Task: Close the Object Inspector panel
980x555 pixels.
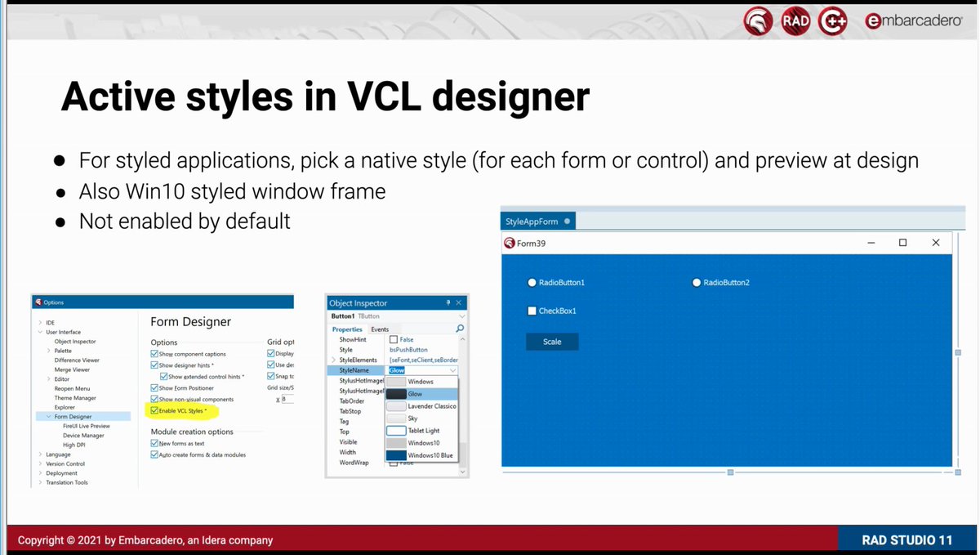Action: pos(459,302)
